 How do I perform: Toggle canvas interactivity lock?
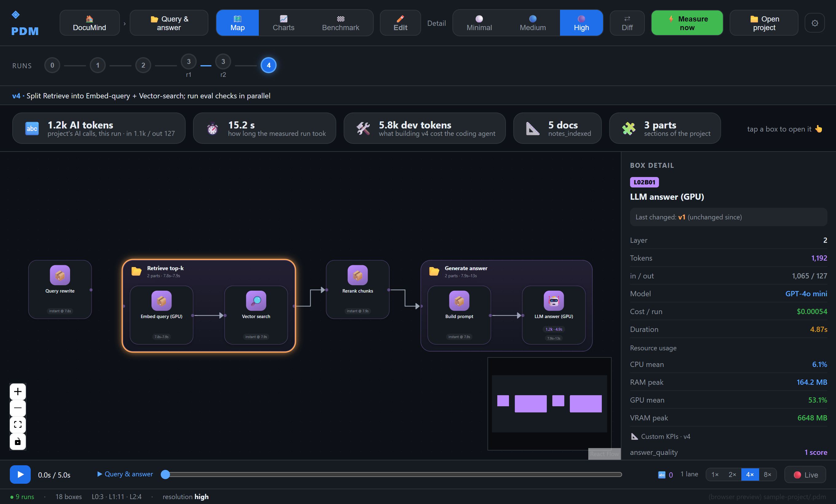[18, 442]
